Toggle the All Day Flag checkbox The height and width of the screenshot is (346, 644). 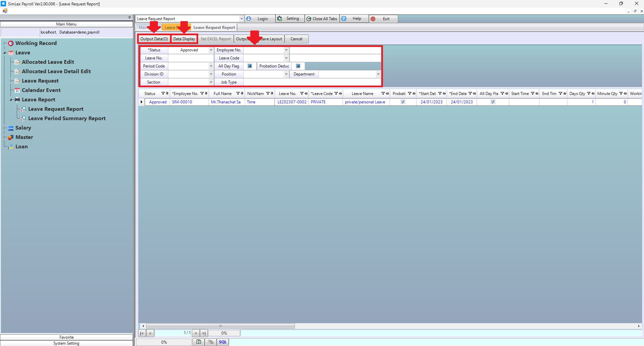click(250, 66)
